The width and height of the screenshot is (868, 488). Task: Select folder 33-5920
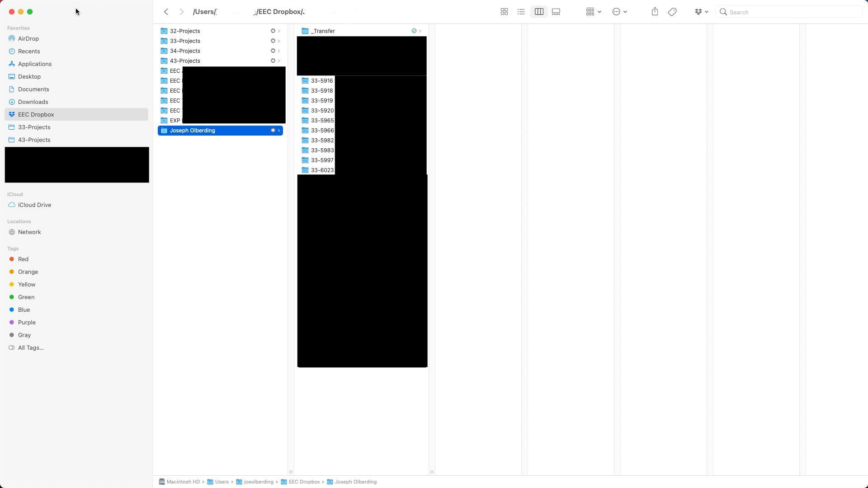[x=317, y=110]
